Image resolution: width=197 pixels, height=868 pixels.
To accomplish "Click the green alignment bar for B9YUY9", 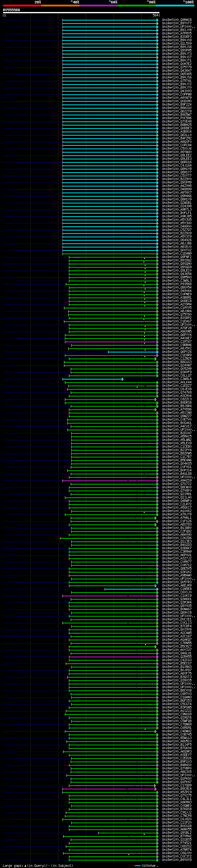I will [x=114, y=860].
